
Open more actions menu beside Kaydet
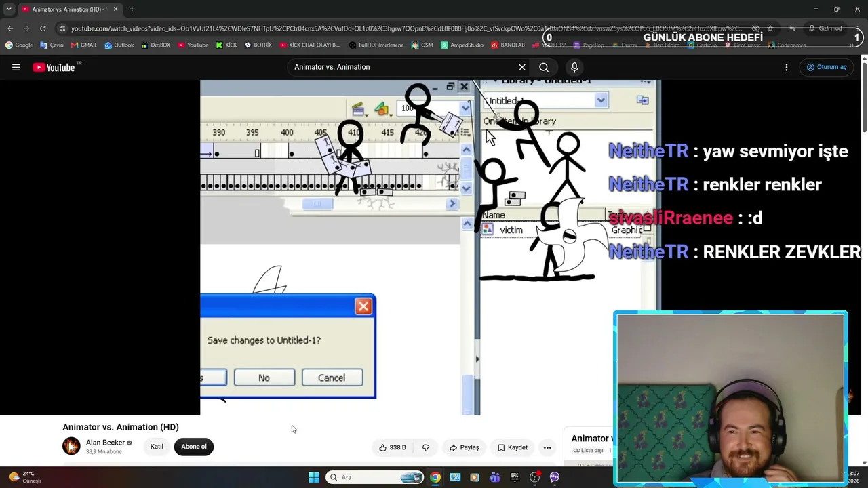547,447
